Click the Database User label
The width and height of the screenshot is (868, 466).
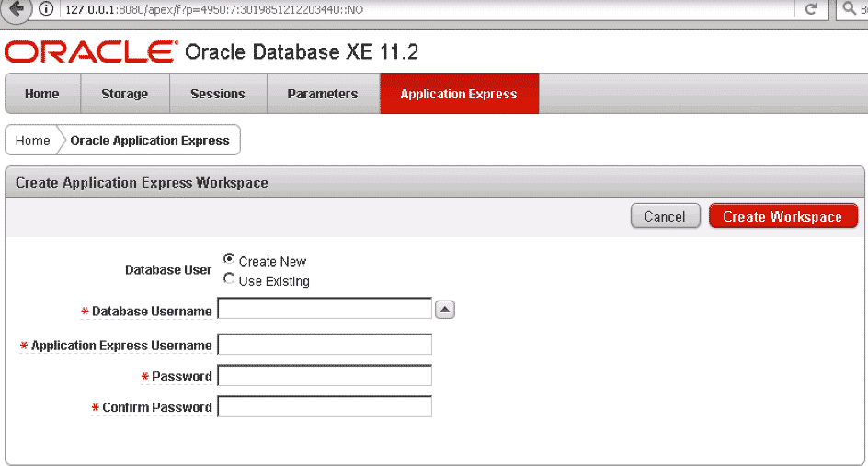click(168, 270)
